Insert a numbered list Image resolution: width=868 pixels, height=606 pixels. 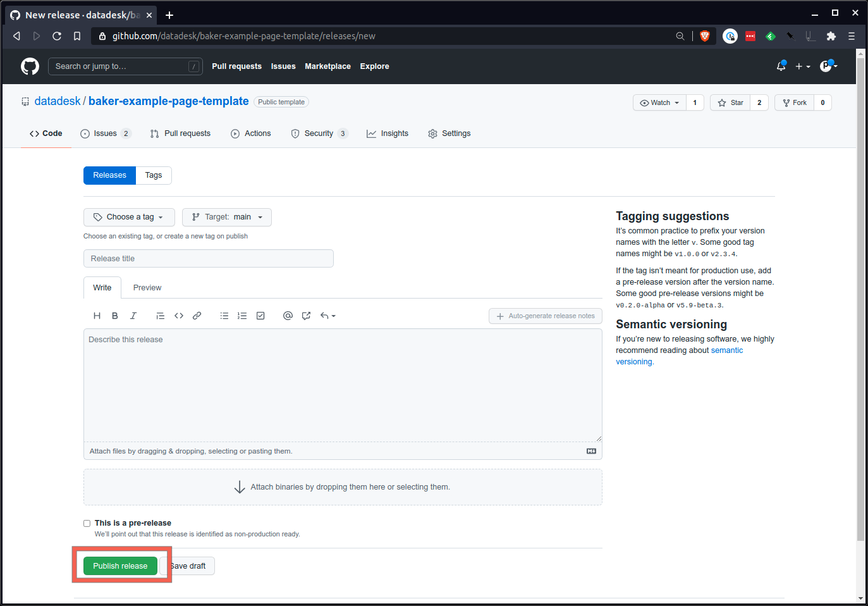(x=242, y=316)
